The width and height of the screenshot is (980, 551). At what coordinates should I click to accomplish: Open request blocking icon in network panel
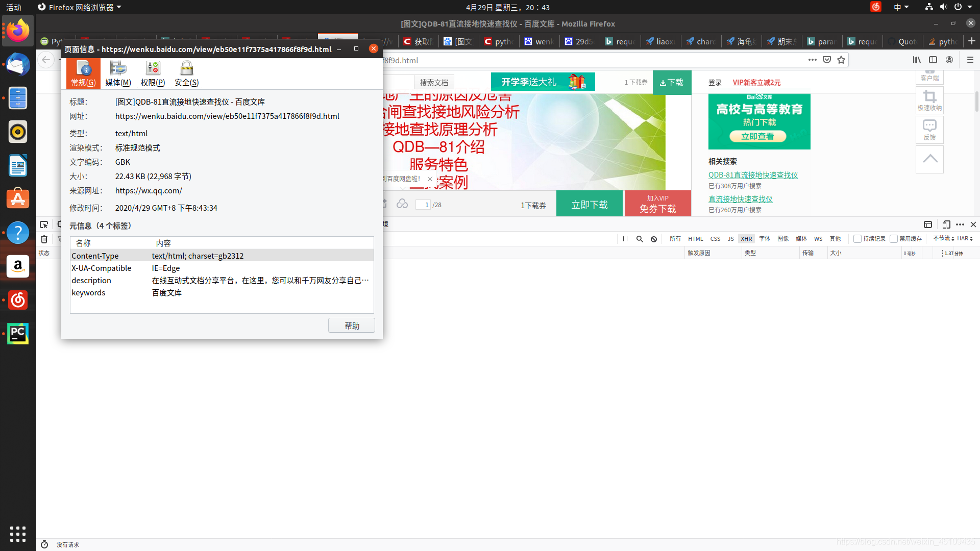click(x=654, y=239)
